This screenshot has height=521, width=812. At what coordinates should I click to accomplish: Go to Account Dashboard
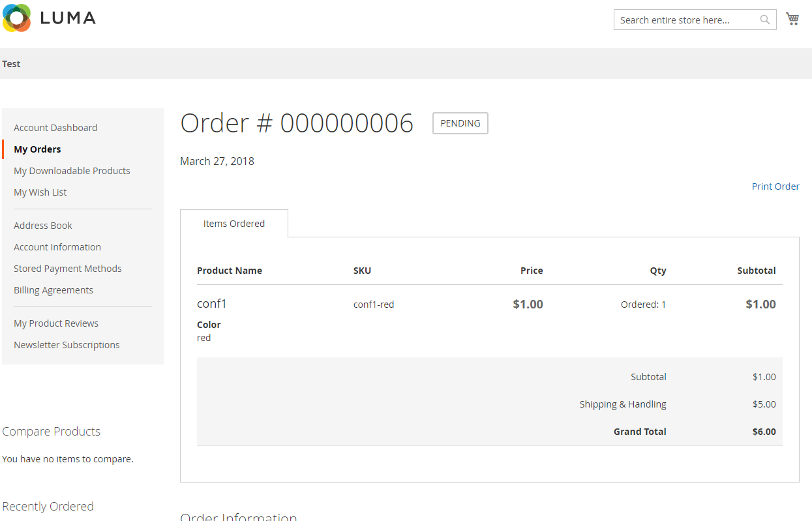point(55,127)
